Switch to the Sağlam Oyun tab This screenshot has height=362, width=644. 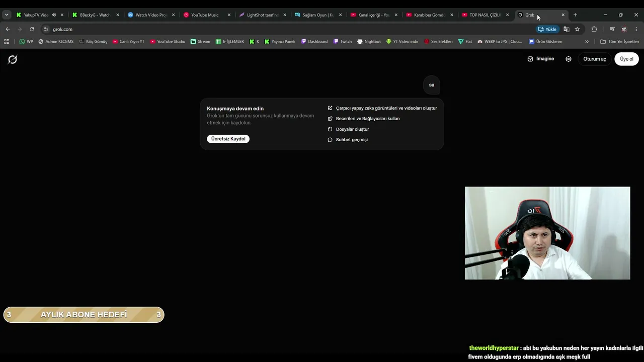318,15
